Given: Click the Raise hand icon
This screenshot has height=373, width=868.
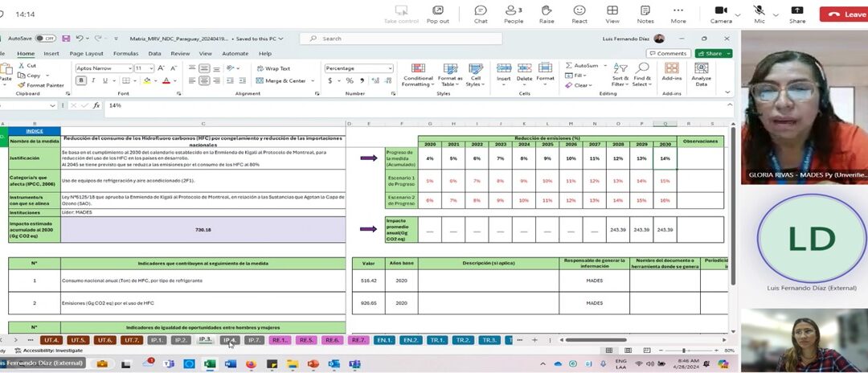Looking at the screenshot, I should (x=547, y=13).
